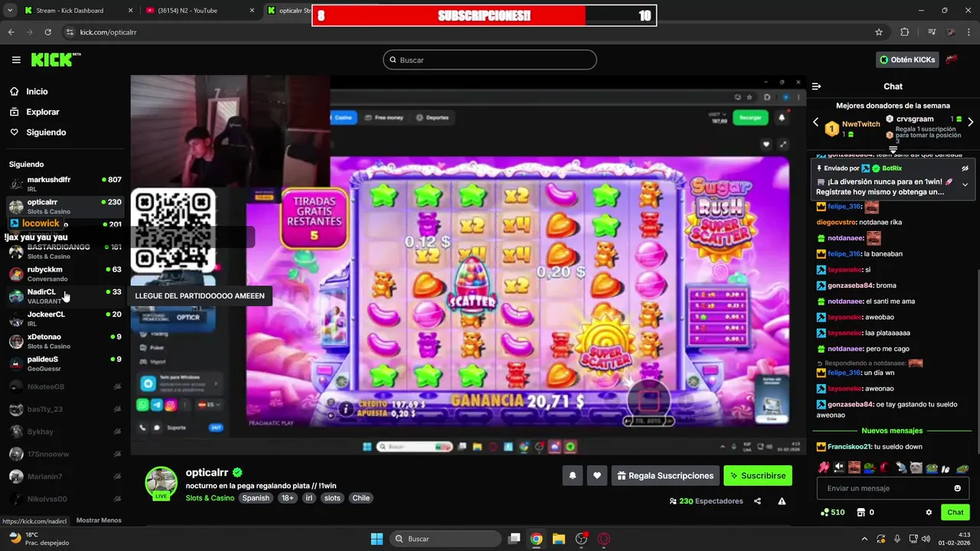Open Chrome extensions puzzle icon
The height and width of the screenshot is (551, 980).
904,32
